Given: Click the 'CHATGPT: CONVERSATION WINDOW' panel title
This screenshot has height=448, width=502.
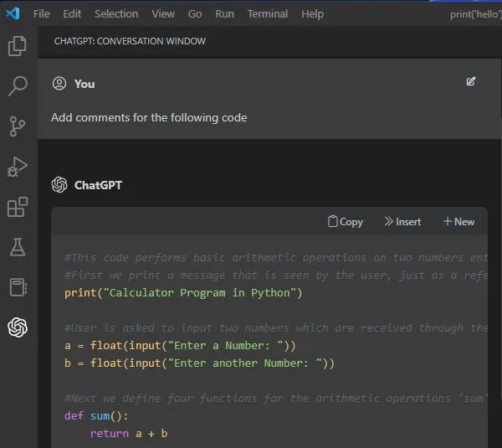Looking at the screenshot, I should (130, 41).
